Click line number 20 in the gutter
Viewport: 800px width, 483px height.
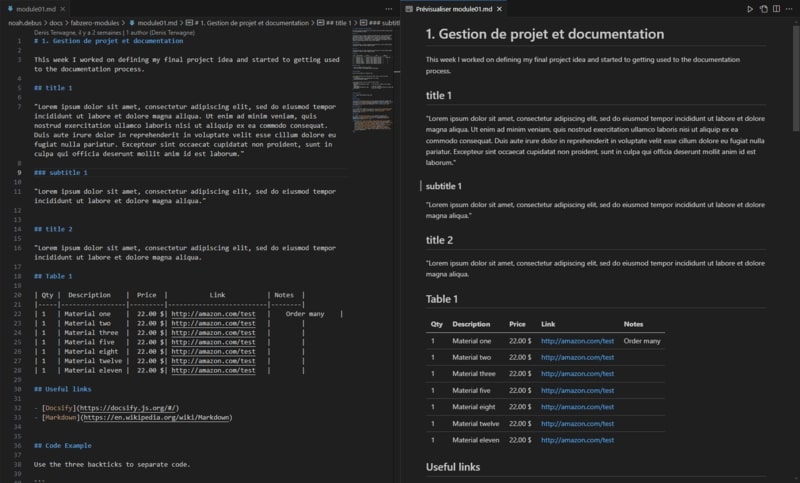coord(18,295)
